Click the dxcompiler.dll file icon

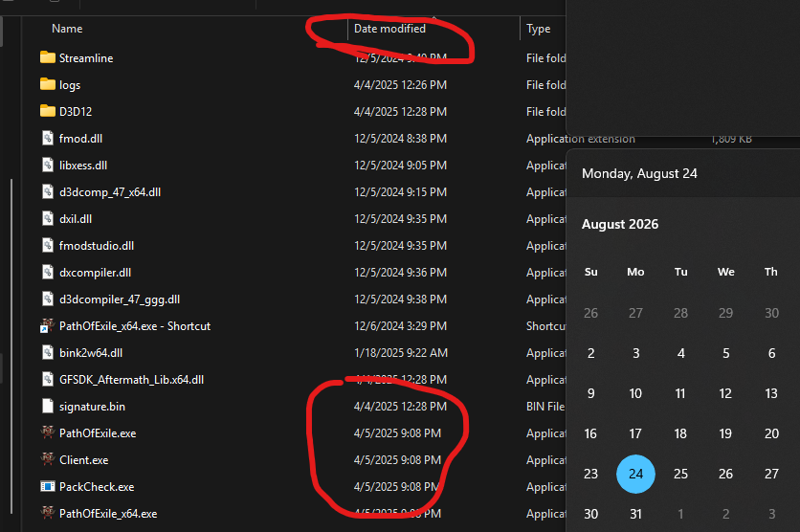pyautogui.click(x=48, y=272)
